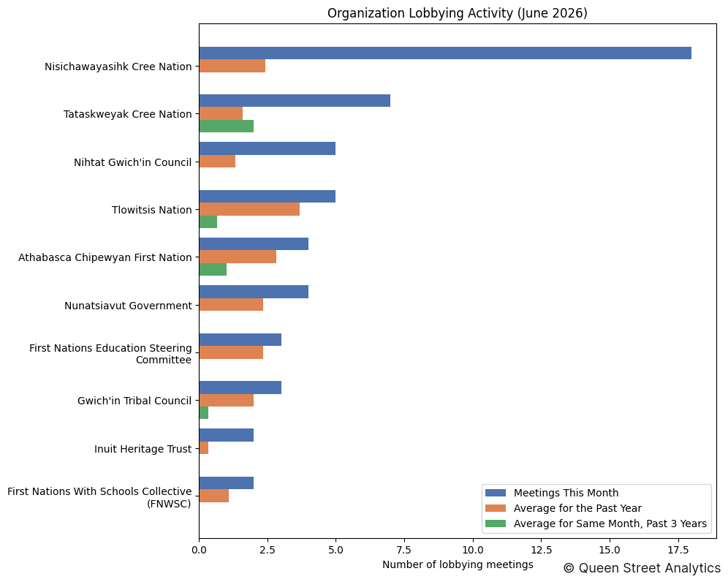Select 'Average for the Past Year' legend text
Image resolution: width=728 pixels, height=582 pixels.
coord(577,508)
